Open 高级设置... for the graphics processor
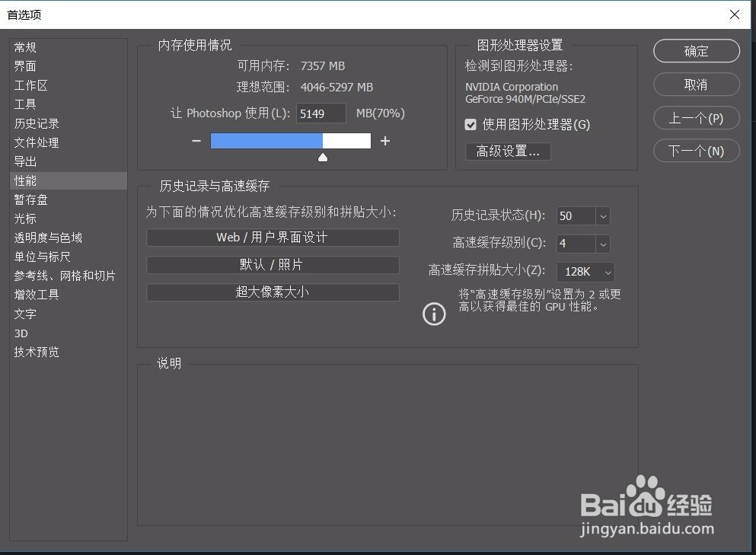The image size is (756, 555). click(508, 152)
